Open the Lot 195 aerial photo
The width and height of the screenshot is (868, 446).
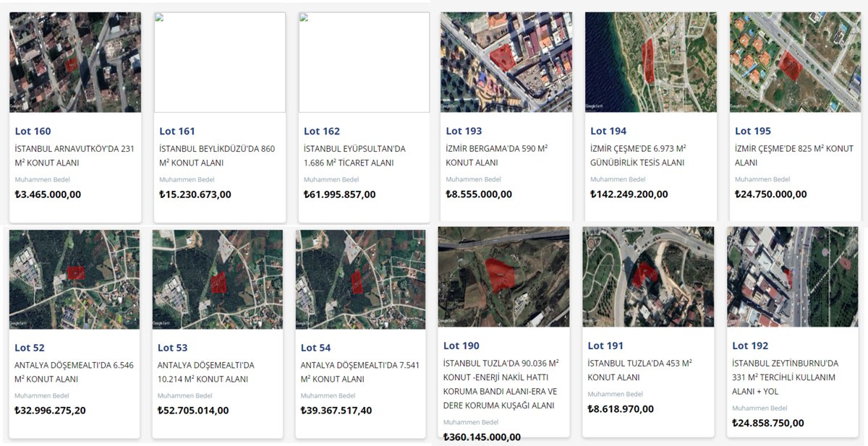click(x=795, y=62)
